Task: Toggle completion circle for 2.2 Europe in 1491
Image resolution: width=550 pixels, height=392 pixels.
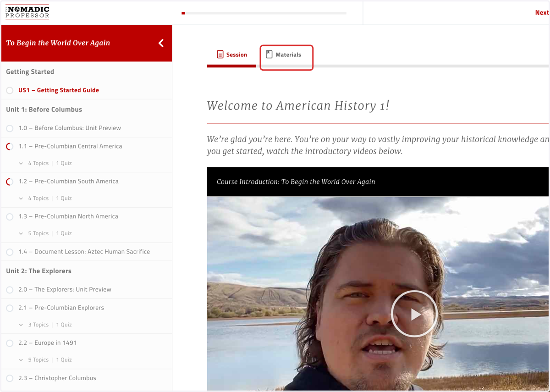Action: pyautogui.click(x=10, y=343)
